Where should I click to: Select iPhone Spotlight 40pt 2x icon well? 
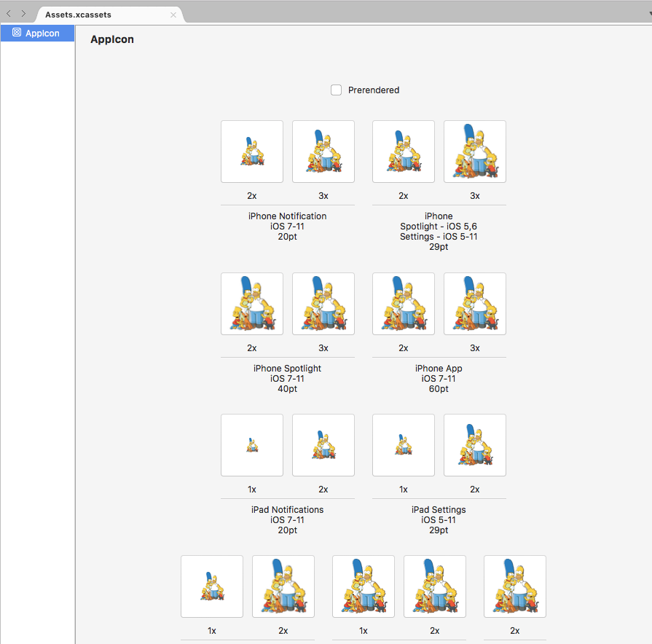coord(252,304)
